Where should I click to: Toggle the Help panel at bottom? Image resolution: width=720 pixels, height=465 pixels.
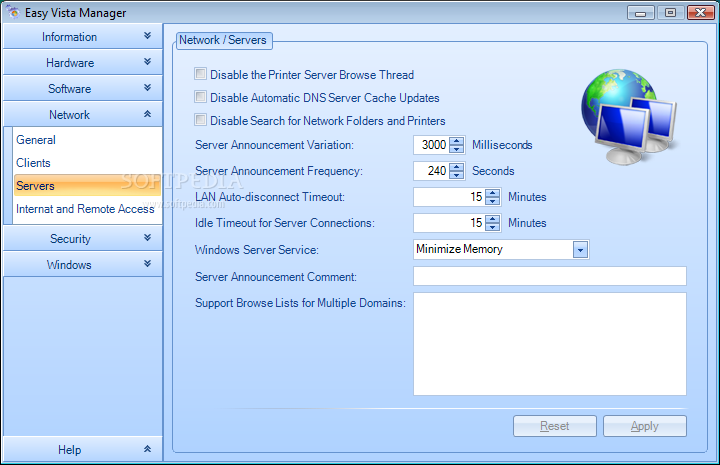83,449
